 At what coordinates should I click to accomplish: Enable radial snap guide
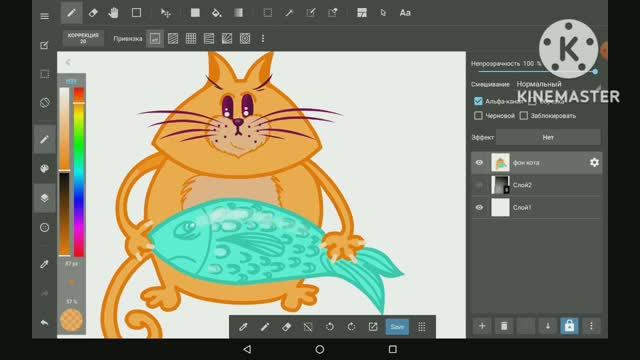(227, 39)
